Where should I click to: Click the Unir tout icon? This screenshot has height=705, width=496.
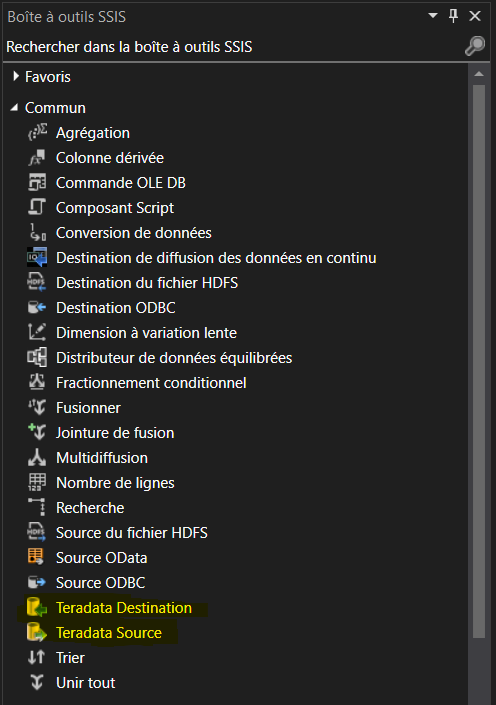click(37, 683)
